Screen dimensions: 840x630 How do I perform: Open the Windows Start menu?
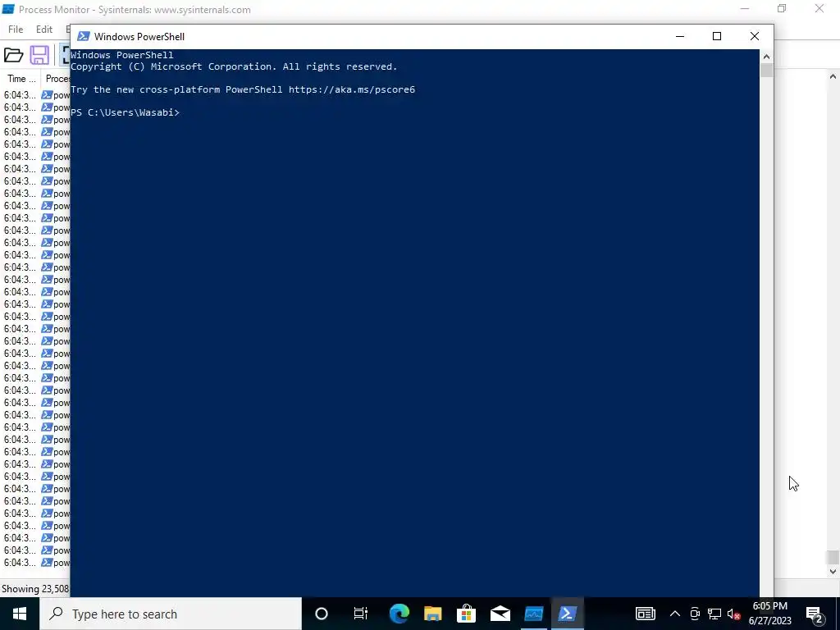20,614
